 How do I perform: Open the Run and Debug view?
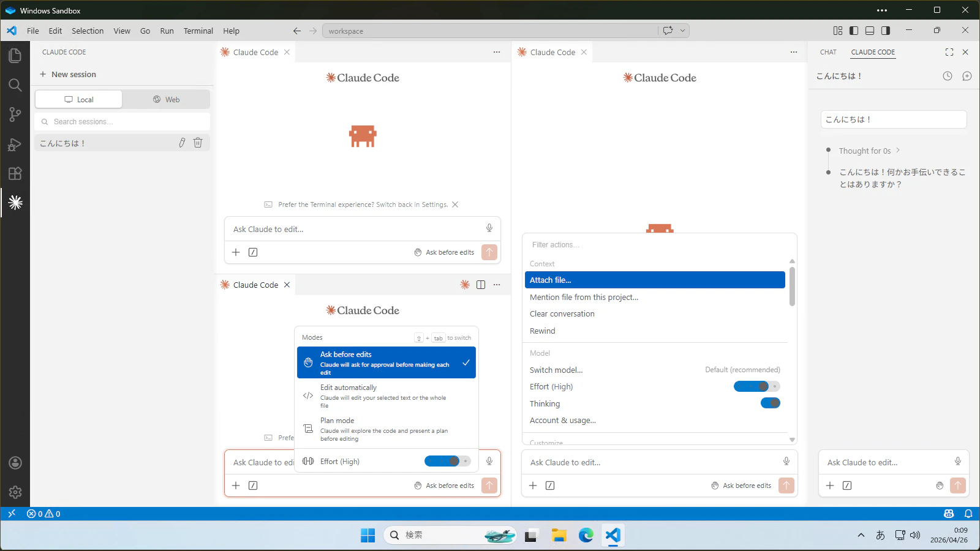point(15,144)
